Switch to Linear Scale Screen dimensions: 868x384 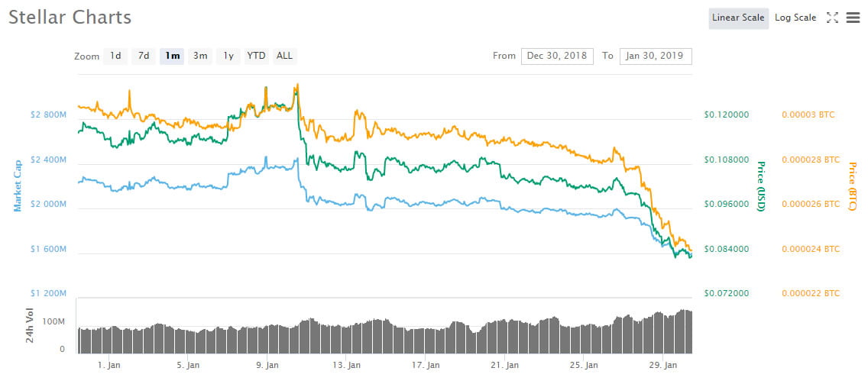pyautogui.click(x=738, y=18)
